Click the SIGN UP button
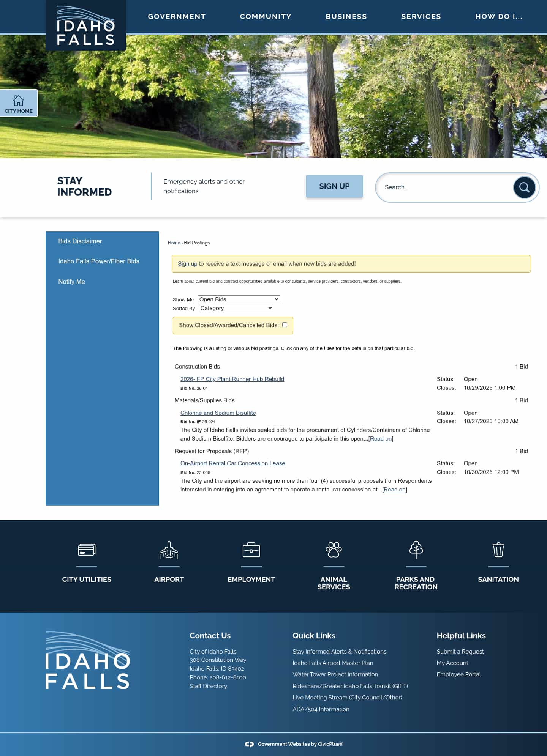 pos(334,186)
